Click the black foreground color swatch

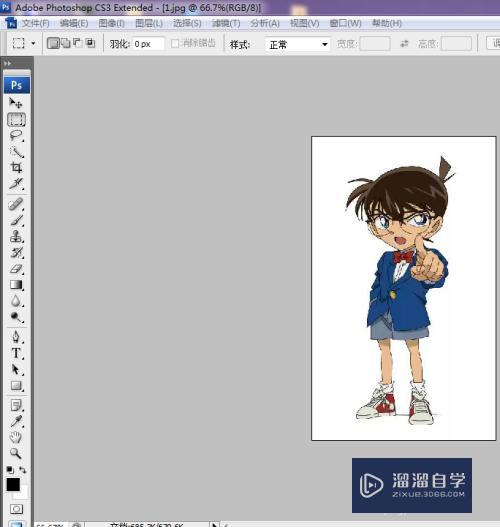[13, 484]
